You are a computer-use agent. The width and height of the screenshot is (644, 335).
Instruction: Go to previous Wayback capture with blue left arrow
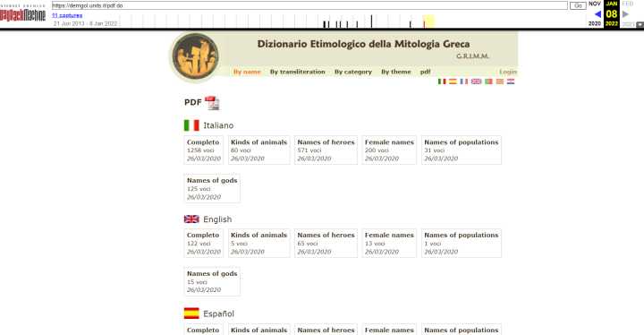[597, 14]
